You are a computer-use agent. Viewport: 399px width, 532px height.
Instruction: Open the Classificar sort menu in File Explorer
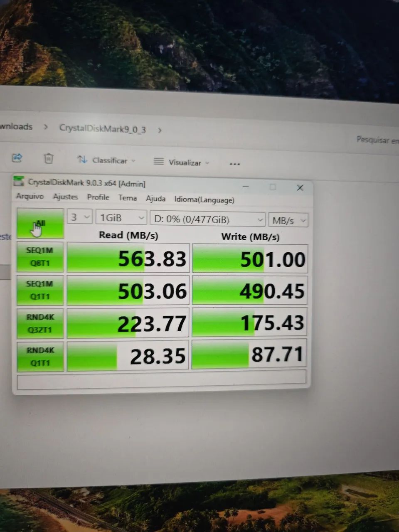pos(106,160)
